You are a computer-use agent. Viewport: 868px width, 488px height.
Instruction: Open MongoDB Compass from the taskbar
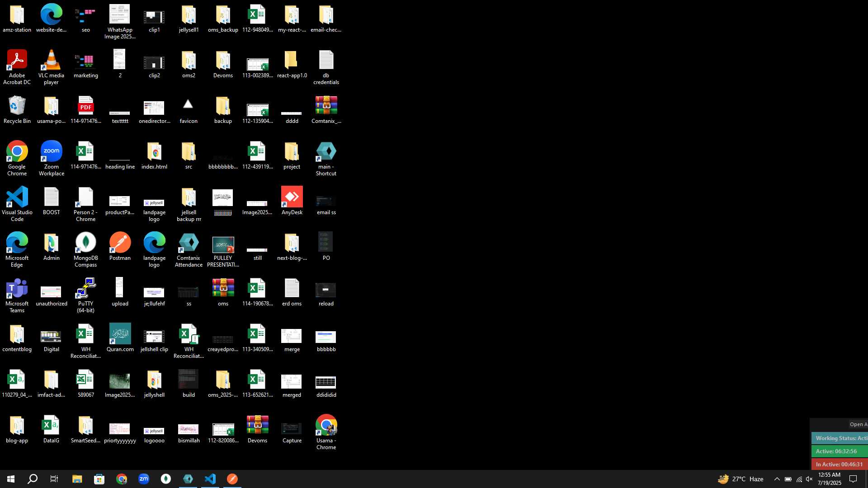166,479
